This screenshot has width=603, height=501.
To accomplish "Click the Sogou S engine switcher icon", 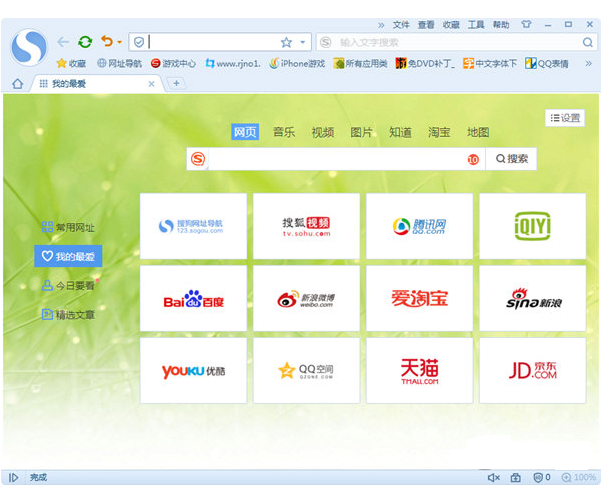I will [198, 159].
